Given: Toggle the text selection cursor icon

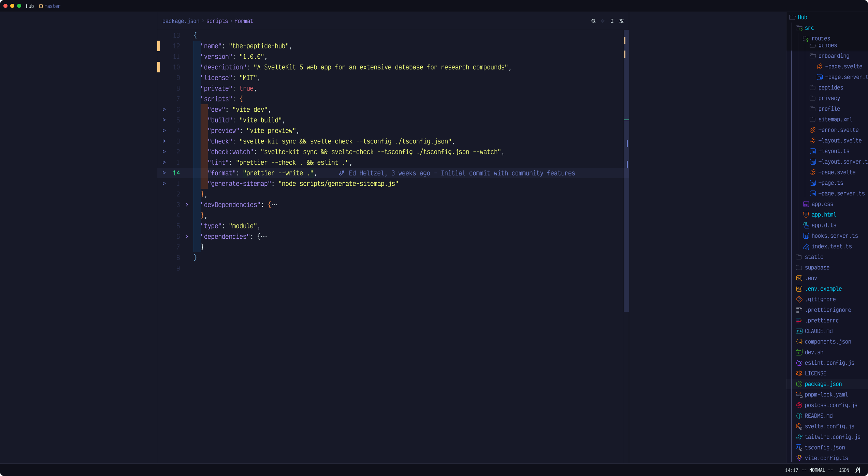Looking at the screenshot, I should pyautogui.click(x=612, y=21).
